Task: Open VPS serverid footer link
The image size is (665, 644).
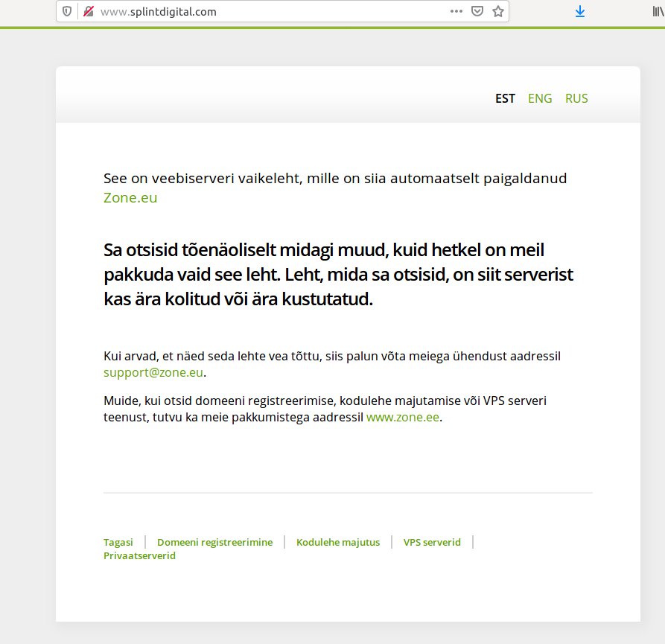Action: pyautogui.click(x=432, y=542)
